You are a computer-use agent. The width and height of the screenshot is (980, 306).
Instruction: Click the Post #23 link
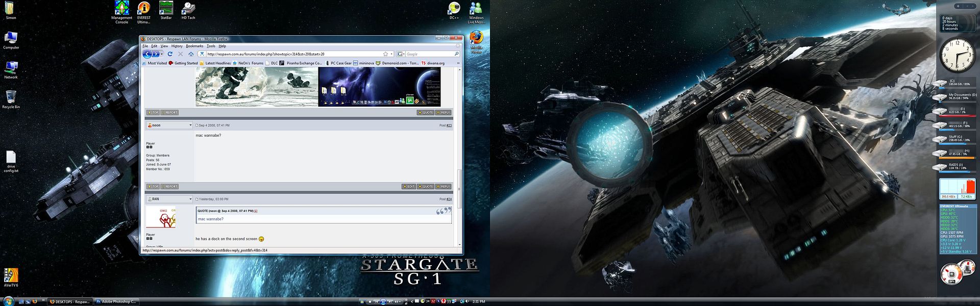(x=449, y=125)
